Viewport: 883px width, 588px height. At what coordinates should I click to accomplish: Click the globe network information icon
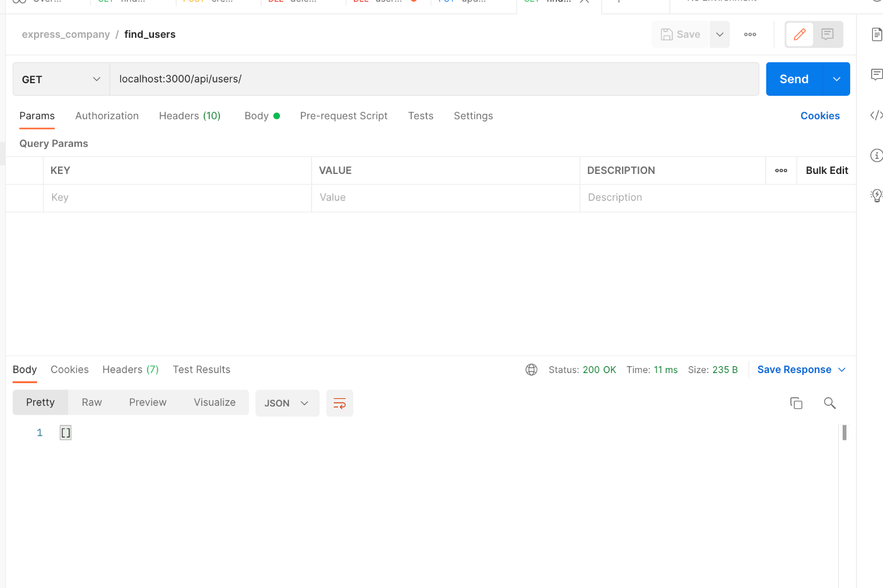point(532,370)
